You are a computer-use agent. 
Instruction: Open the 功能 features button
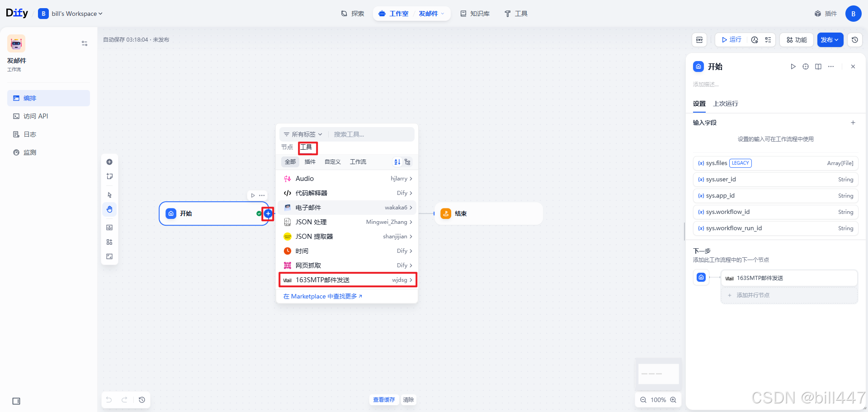[797, 40]
